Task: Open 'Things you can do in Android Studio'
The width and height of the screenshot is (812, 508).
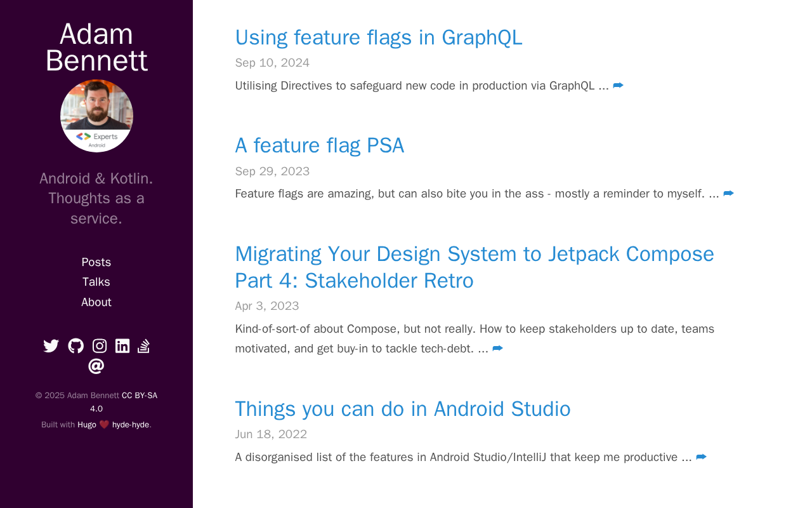Action: click(402, 409)
